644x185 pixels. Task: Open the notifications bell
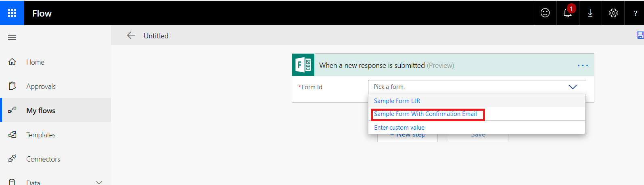pos(567,13)
